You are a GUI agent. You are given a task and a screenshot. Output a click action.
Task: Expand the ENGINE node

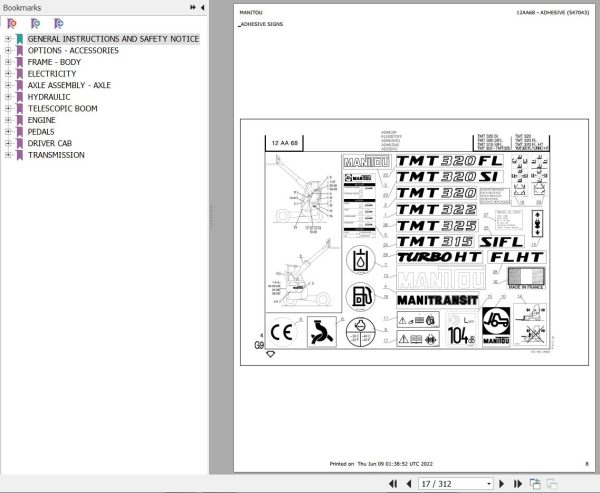(x=8, y=120)
